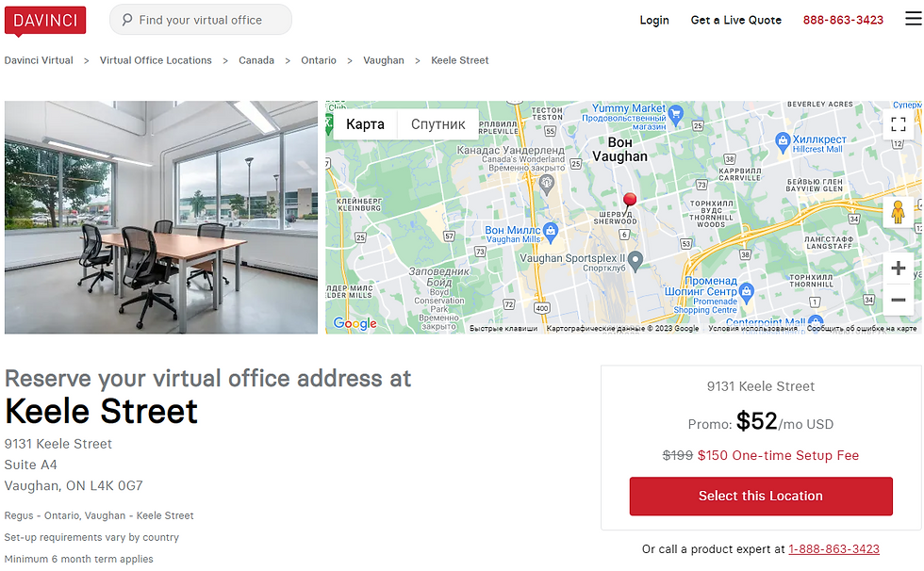Open map keyboard shortcuts (Быстрые клавиши)
Viewport: 924px width, 571px height.
(x=503, y=329)
